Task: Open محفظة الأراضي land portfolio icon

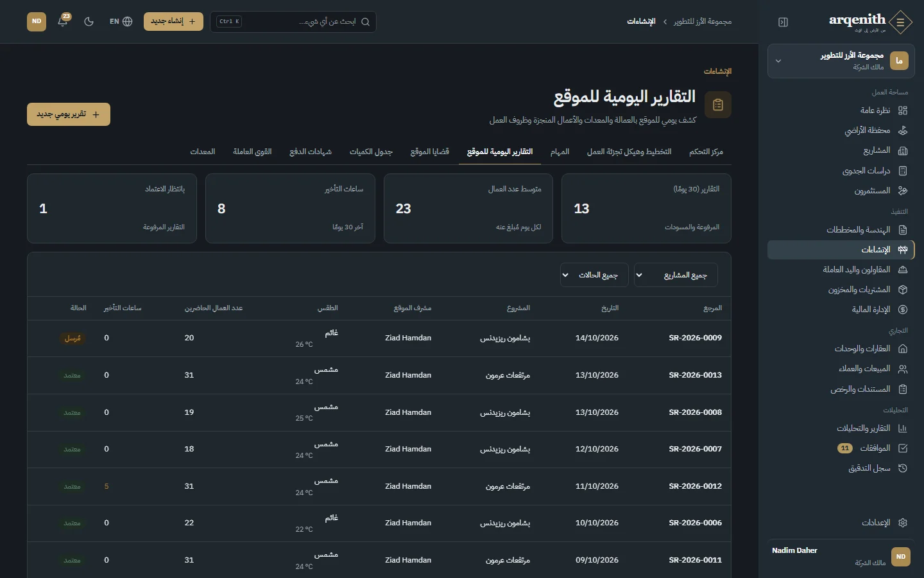Action: coord(903,130)
